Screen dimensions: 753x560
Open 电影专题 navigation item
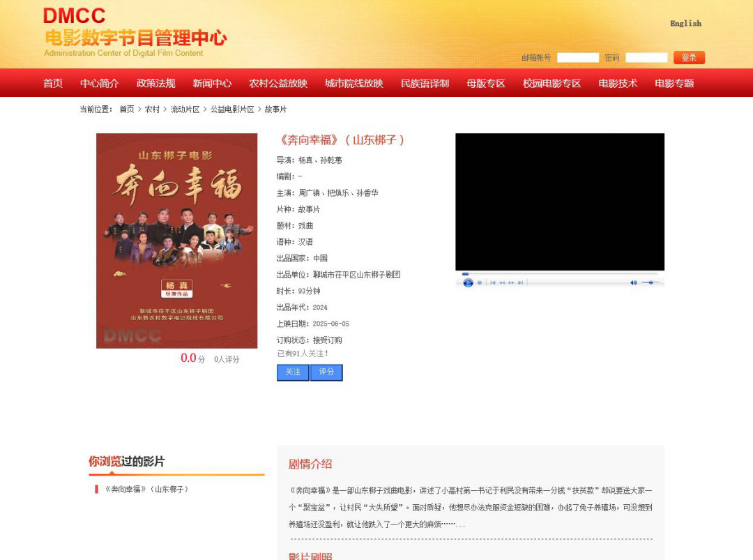[674, 83]
